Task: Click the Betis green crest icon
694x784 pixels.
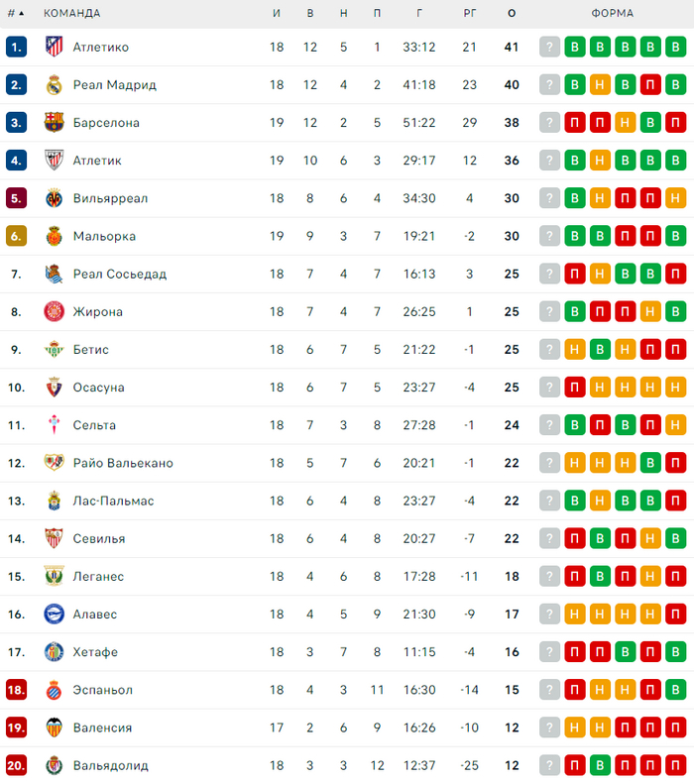Action: pyautogui.click(x=55, y=349)
